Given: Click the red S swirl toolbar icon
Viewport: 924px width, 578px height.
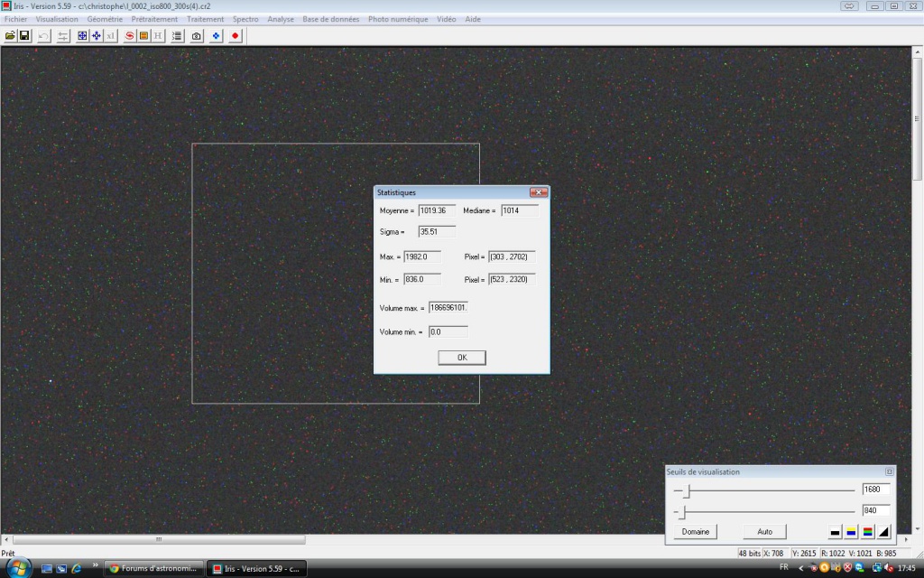Looking at the screenshot, I should tap(130, 36).
